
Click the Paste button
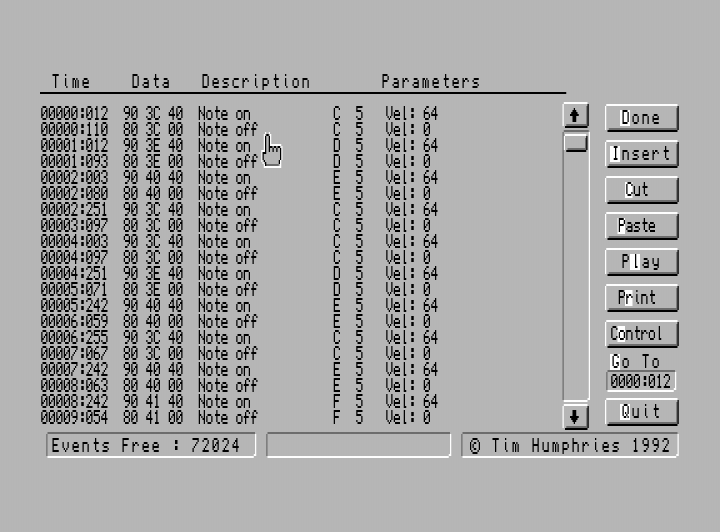click(x=641, y=225)
